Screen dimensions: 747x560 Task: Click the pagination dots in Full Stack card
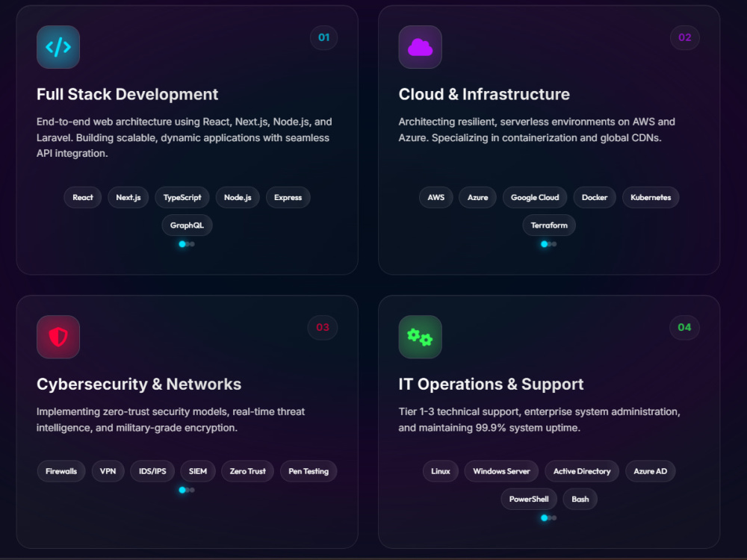coord(187,244)
